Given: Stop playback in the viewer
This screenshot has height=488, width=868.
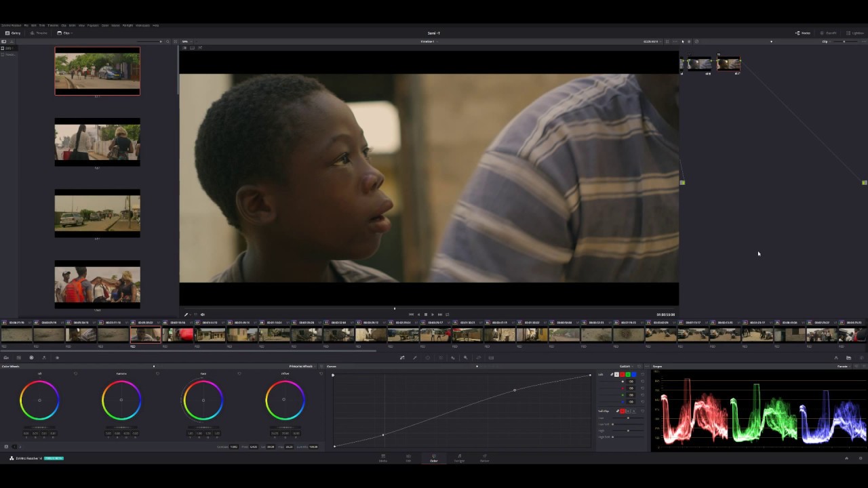Looking at the screenshot, I should 425,314.
